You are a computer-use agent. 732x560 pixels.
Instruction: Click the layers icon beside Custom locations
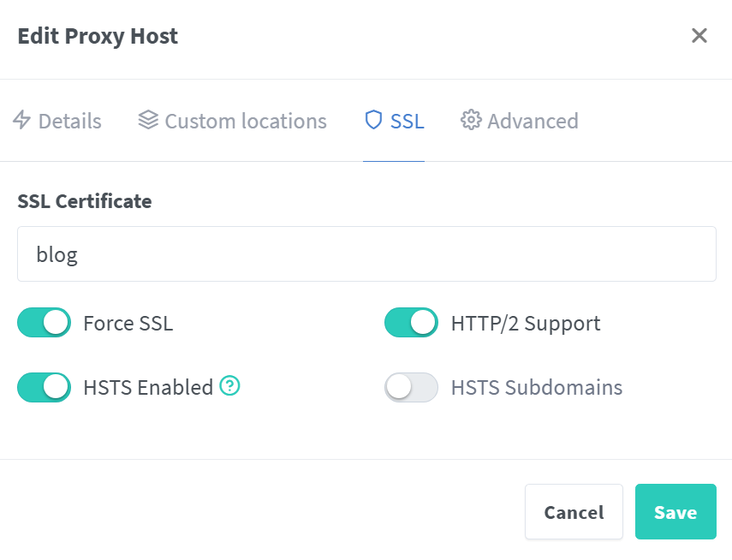[147, 121]
